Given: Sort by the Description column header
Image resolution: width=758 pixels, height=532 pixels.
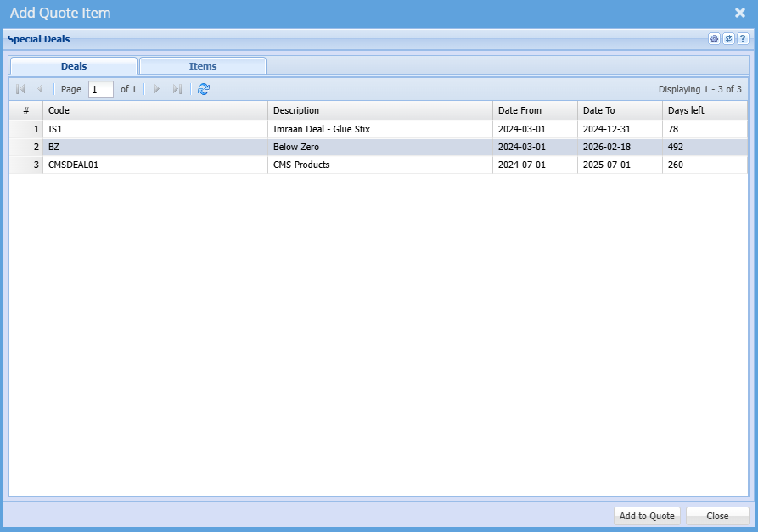Looking at the screenshot, I should coord(380,110).
